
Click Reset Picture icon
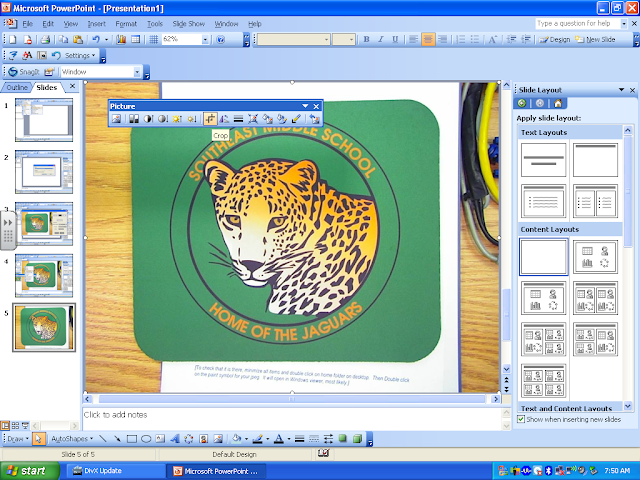[x=314, y=119]
